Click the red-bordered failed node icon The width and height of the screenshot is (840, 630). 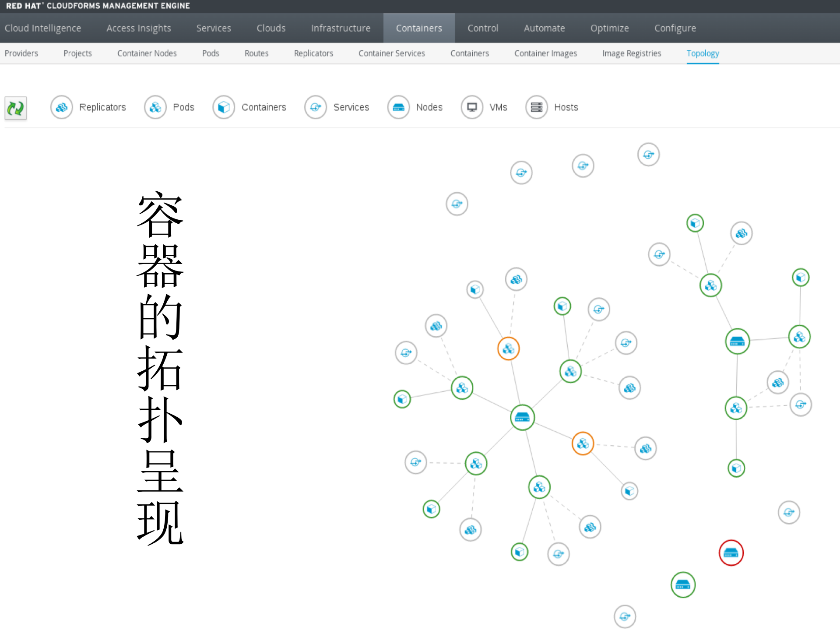(731, 553)
